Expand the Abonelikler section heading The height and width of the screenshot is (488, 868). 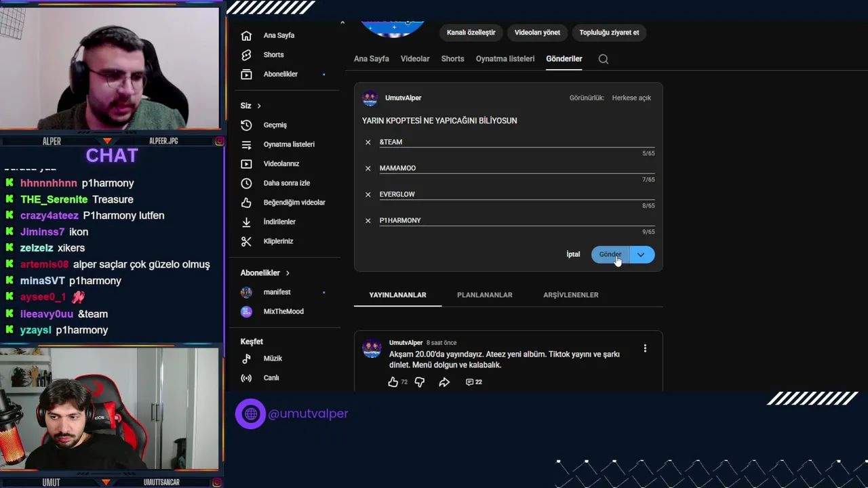(x=265, y=273)
